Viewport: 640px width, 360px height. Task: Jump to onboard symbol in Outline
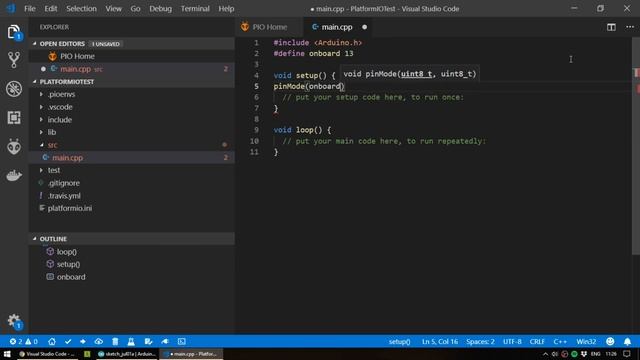pyautogui.click(x=131, y=277)
